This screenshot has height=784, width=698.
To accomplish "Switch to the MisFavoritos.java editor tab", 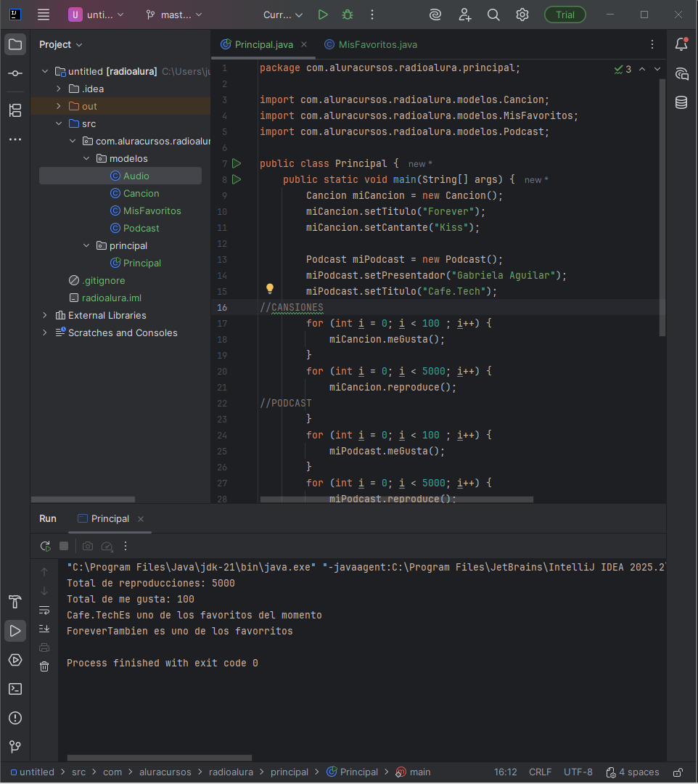I will pos(371,44).
